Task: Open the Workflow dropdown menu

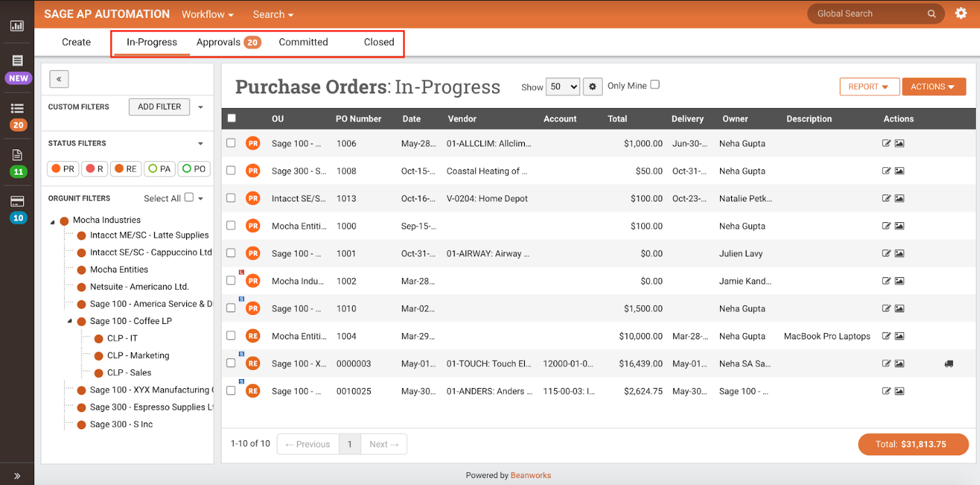Action: tap(208, 14)
